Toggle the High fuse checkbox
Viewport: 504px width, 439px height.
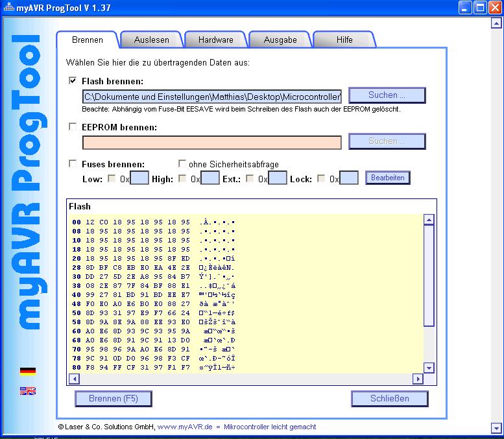click(x=182, y=178)
